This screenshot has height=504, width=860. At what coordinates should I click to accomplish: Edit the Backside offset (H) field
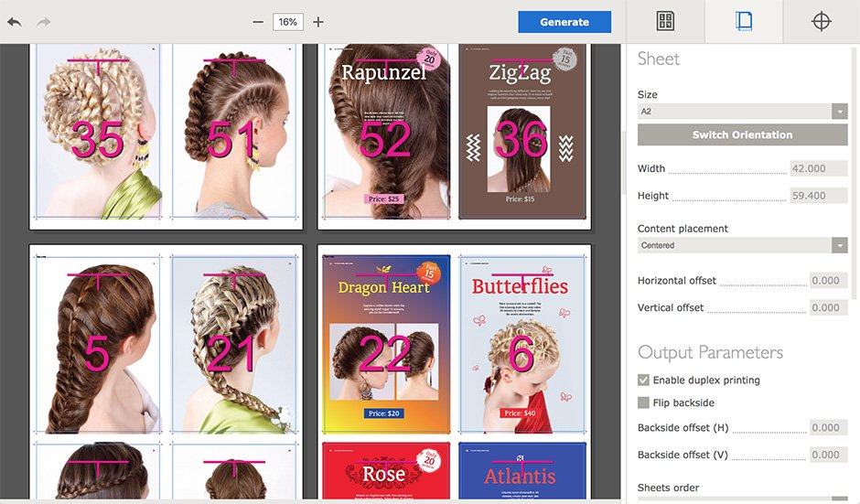click(x=828, y=428)
